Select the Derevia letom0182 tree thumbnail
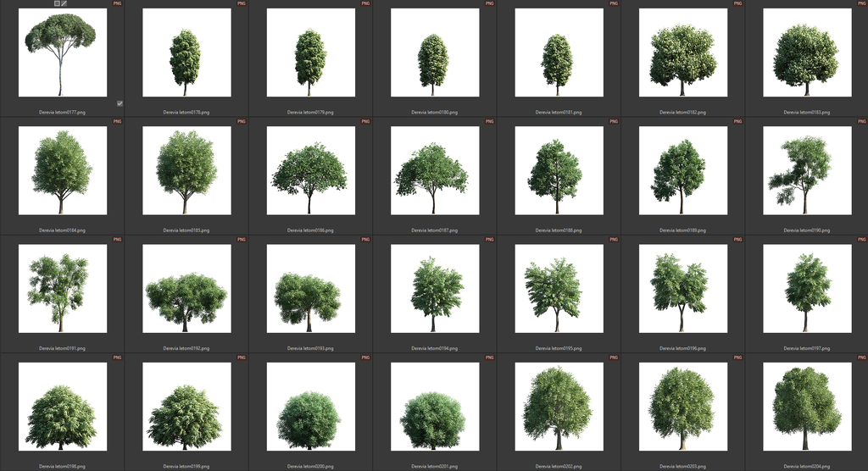 tap(682, 53)
